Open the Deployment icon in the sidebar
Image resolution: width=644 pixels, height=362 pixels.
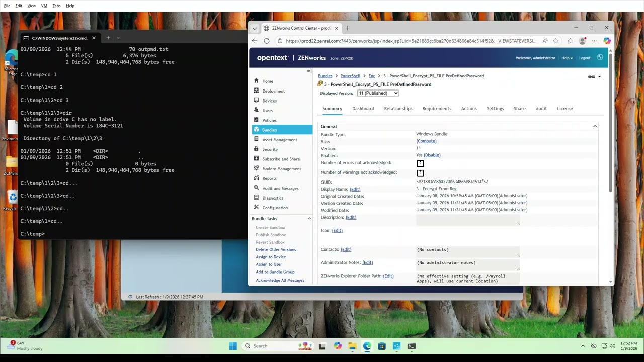pyautogui.click(x=256, y=91)
